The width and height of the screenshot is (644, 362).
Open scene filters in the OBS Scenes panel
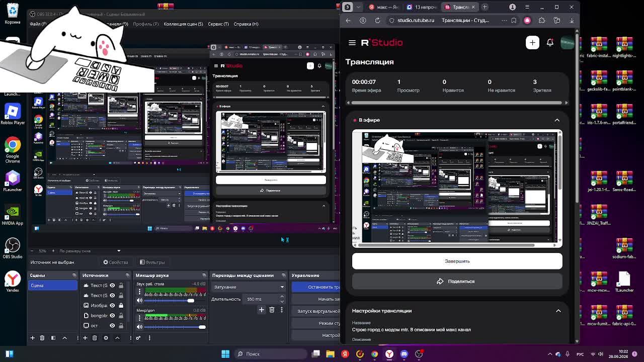pos(53,338)
